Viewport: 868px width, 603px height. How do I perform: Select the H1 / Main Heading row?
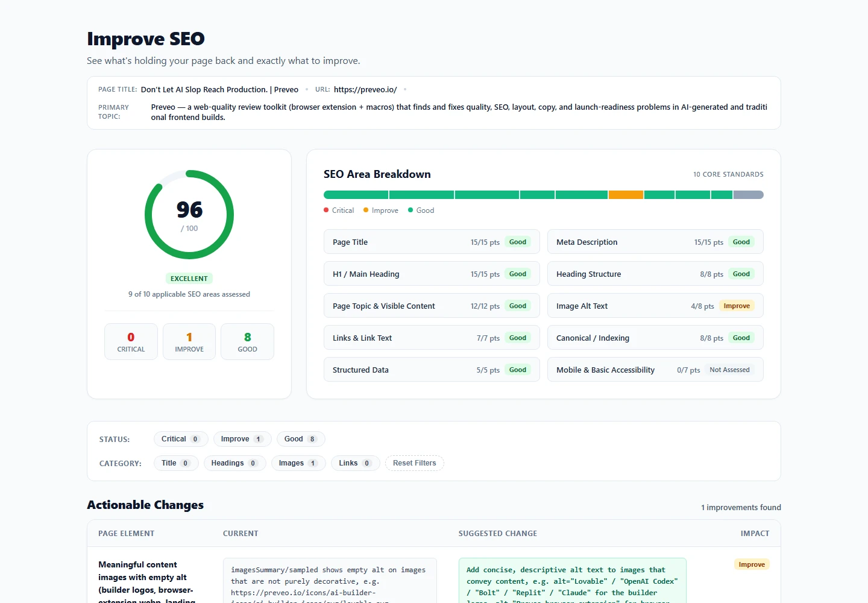click(x=432, y=274)
